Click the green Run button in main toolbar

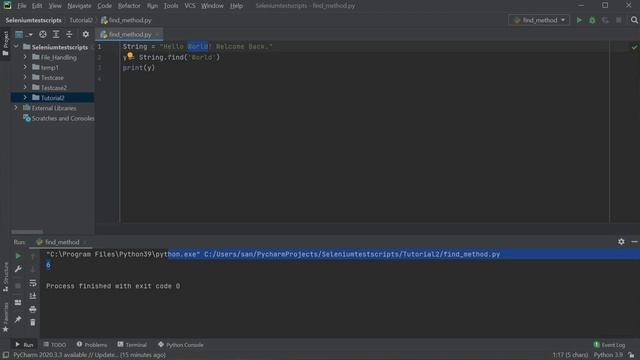(x=579, y=20)
